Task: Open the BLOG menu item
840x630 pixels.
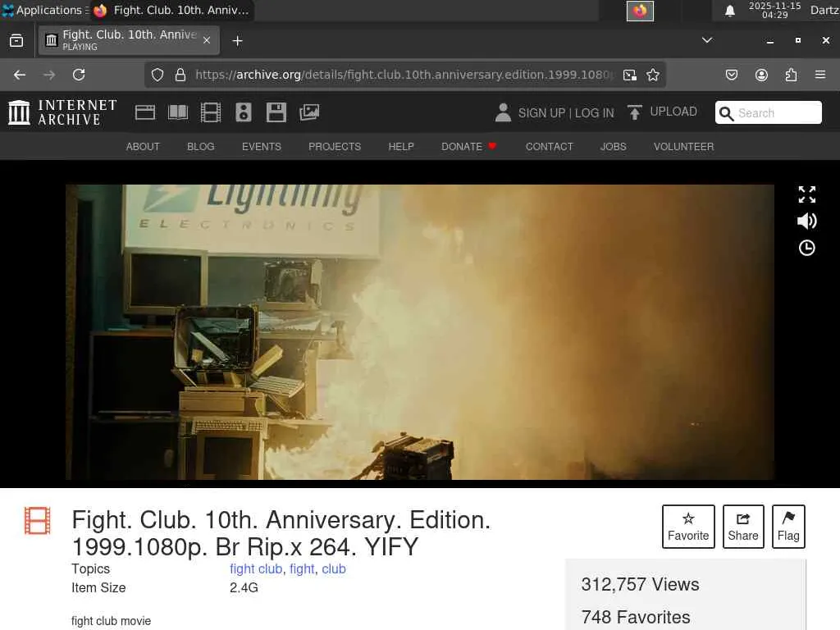Action: coord(201,147)
